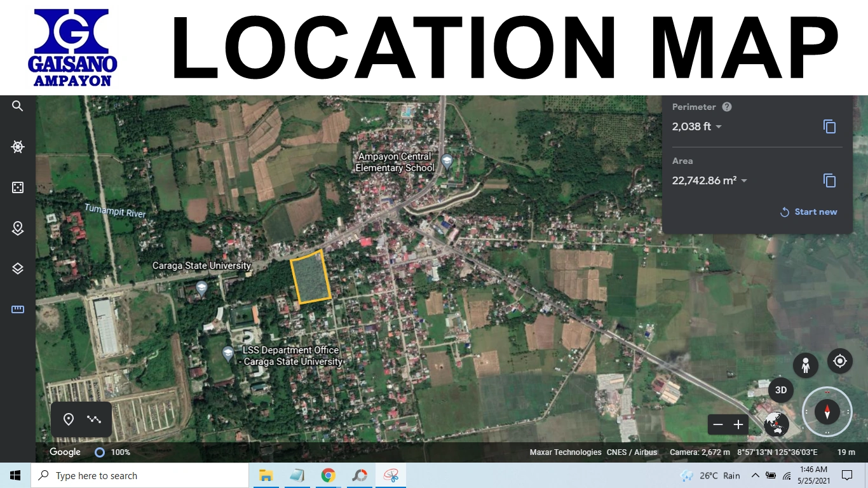The height and width of the screenshot is (488, 868).
Task: Click the compass to reset north
Action: 827,411
